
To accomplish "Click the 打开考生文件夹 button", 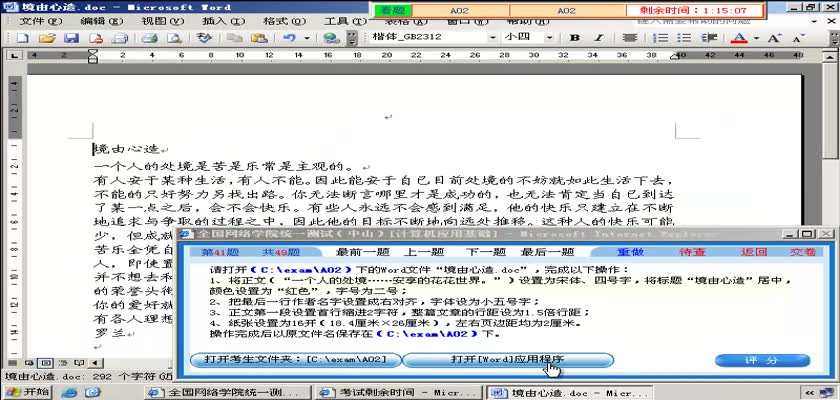I will (x=296, y=359).
